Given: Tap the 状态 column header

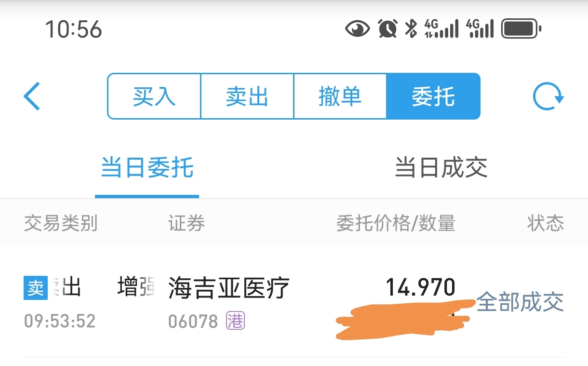Looking at the screenshot, I should click(x=546, y=224).
